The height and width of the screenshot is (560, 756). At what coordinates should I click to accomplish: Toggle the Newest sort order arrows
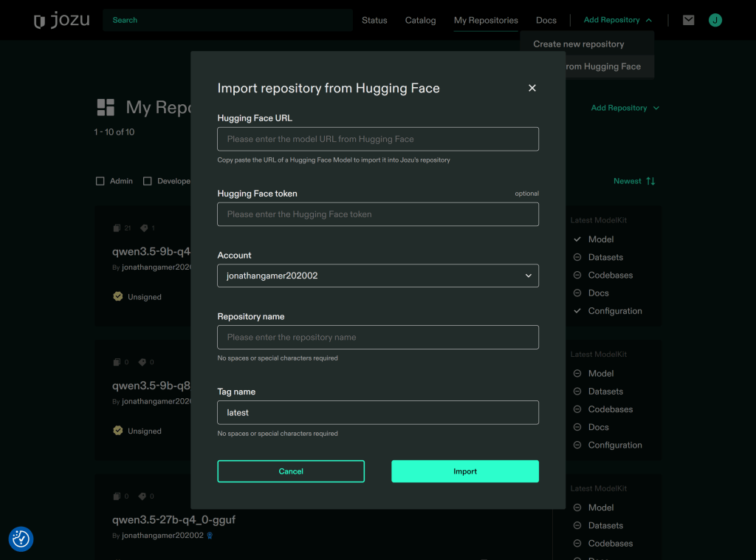pyautogui.click(x=650, y=181)
